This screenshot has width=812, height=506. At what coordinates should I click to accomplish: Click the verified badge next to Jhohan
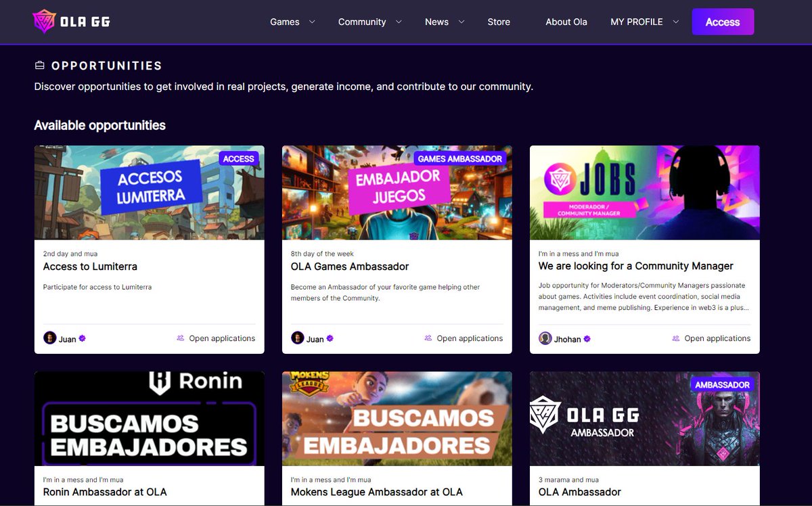tap(587, 338)
